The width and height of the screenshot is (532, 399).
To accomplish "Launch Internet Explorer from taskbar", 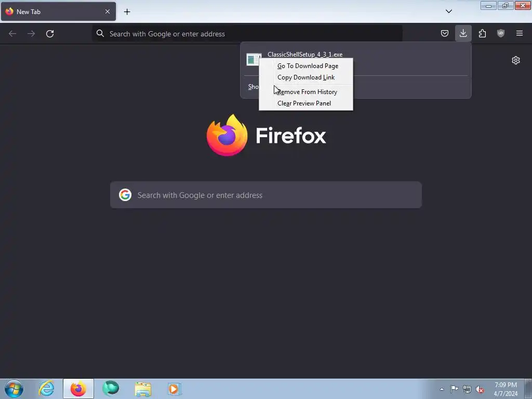I will click(x=46, y=389).
